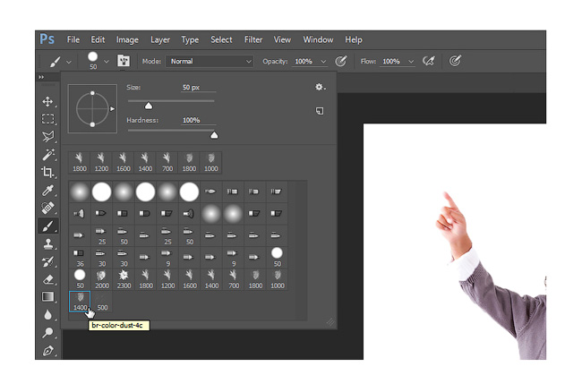Select the first soft round brush preset
Image resolution: width=582 pixels, height=392 pixels.
click(x=80, y=192)
